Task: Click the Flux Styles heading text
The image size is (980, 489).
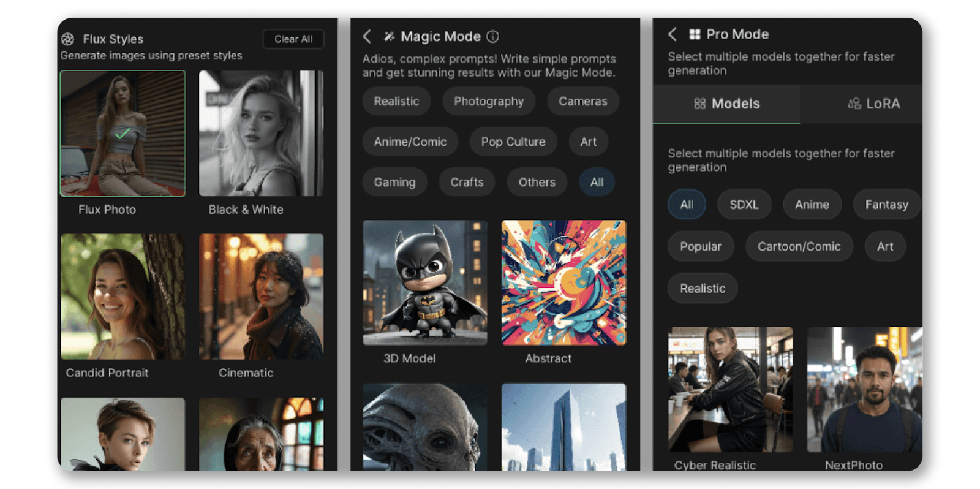Action: [x=113, y=39]
